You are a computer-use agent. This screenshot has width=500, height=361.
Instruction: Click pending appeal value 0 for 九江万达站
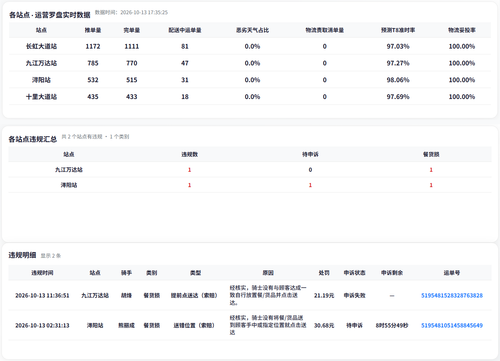[310, 170]
